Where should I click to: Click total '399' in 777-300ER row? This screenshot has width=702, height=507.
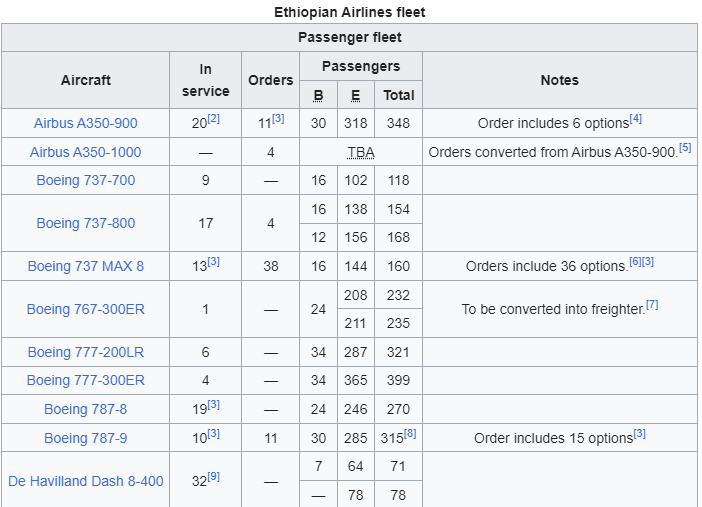398,380
